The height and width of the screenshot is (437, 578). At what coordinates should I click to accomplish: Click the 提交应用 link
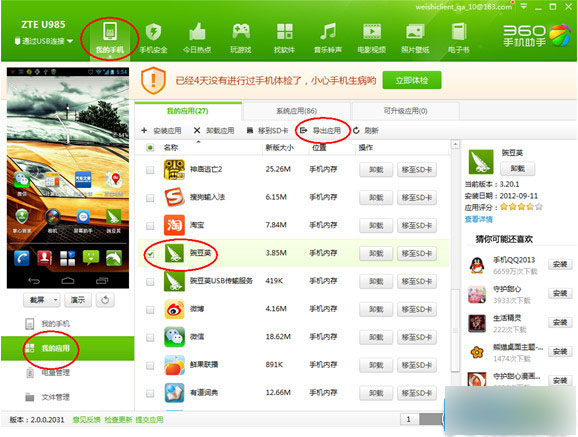tap(149, 420)
